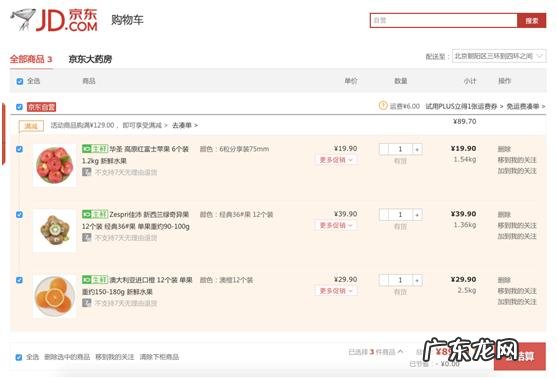Click the no-7-day-return icon under the orange item

pyautogui.click(x=87, y=303)
